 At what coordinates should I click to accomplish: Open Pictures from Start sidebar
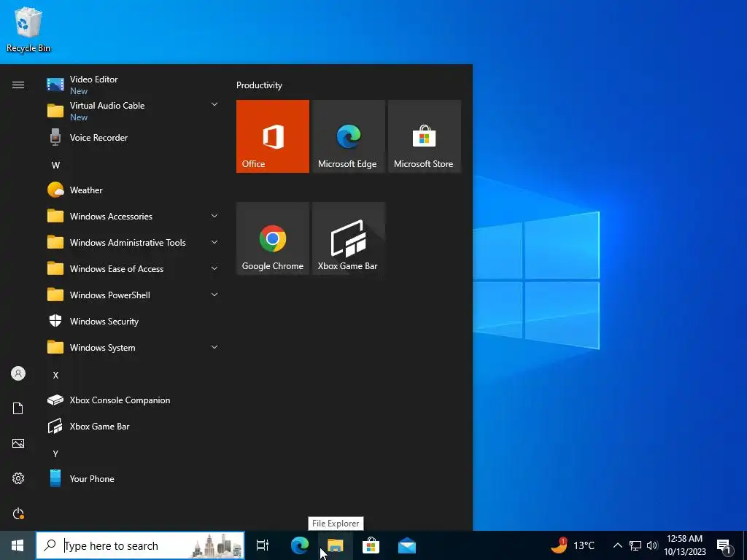coord(18,443)
